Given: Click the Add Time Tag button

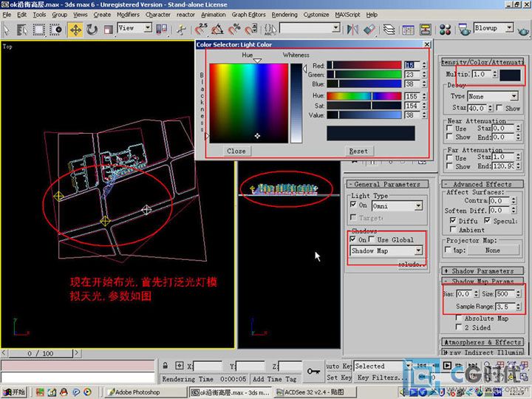Looking at the screenshot, I should coord(274,379).
